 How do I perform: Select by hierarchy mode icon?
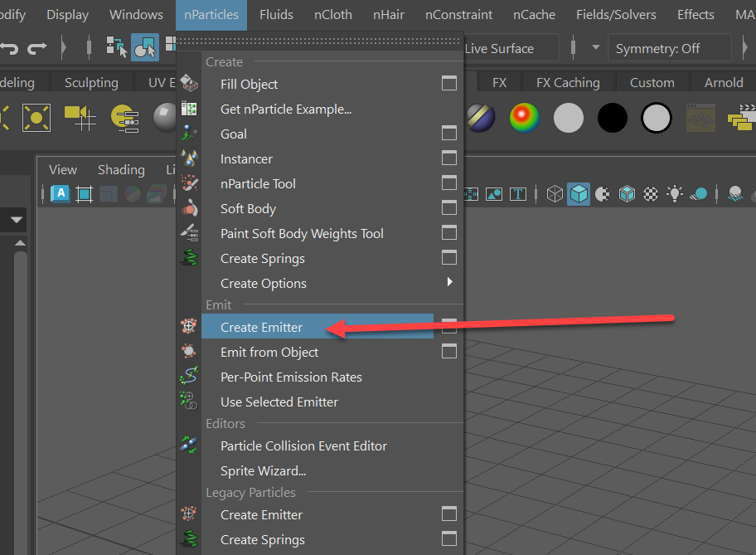[x=117, y=47]
